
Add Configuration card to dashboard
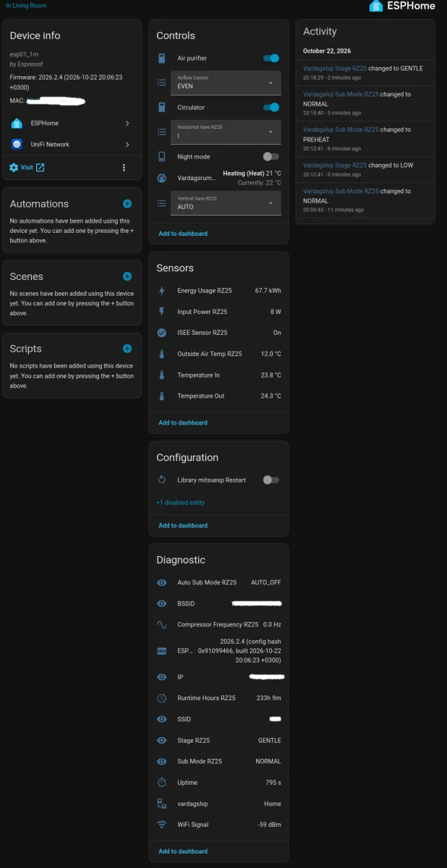coord(183,526)
